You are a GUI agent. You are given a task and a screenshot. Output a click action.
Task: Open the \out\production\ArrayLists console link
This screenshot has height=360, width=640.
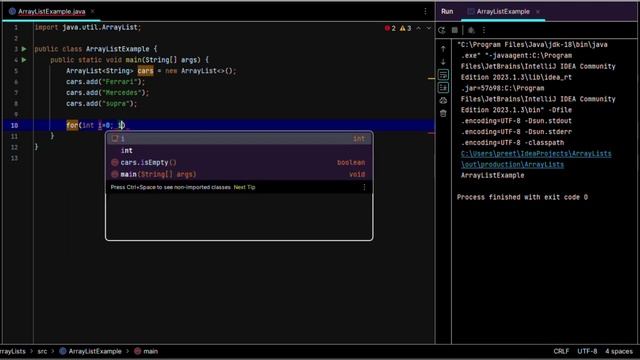pos(512,164)
